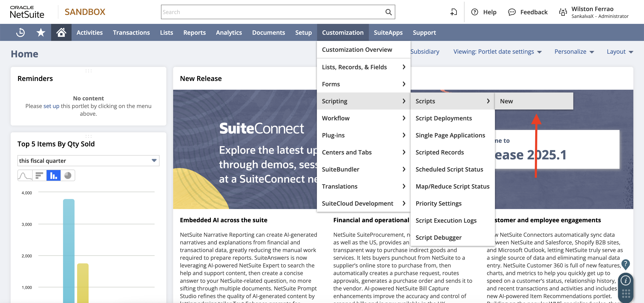Expand the SuiteBundler submenu
The image size is (644, 303).
click(x=364, y=169)
